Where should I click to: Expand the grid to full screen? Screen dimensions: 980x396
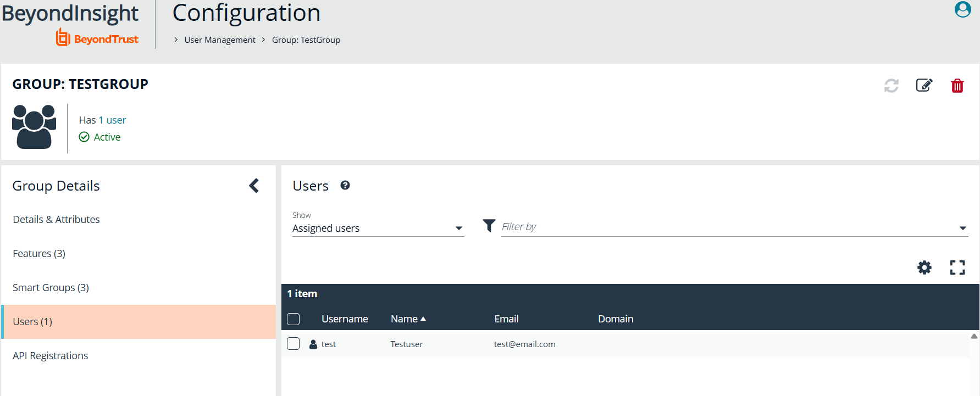click(x=957, y=267)
